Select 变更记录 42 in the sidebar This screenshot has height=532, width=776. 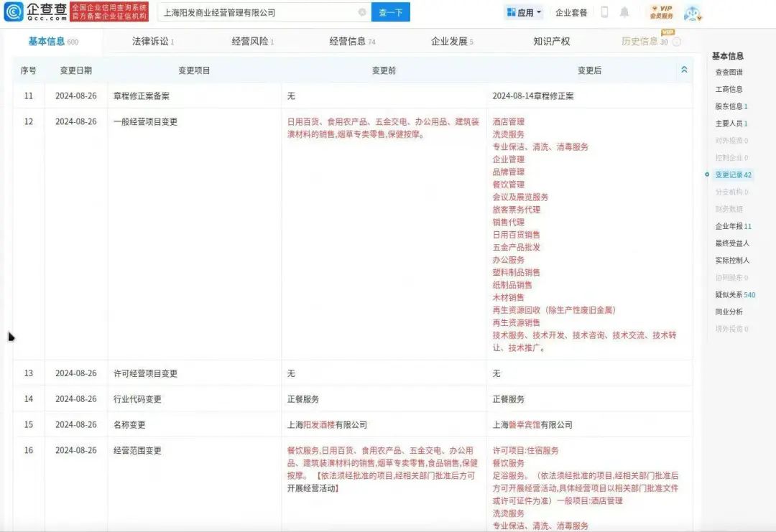point(733,174)
